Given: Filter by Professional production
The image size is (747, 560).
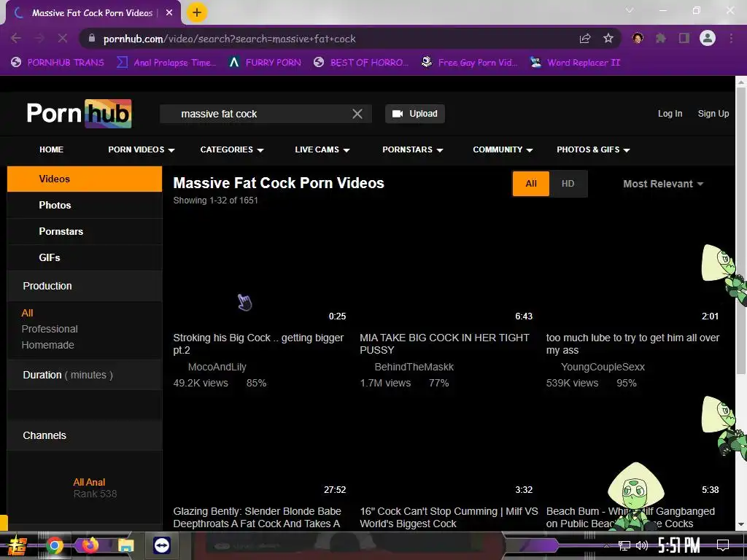Looking at the screenshot, I should pyautogui.click(x=50, y=329).
